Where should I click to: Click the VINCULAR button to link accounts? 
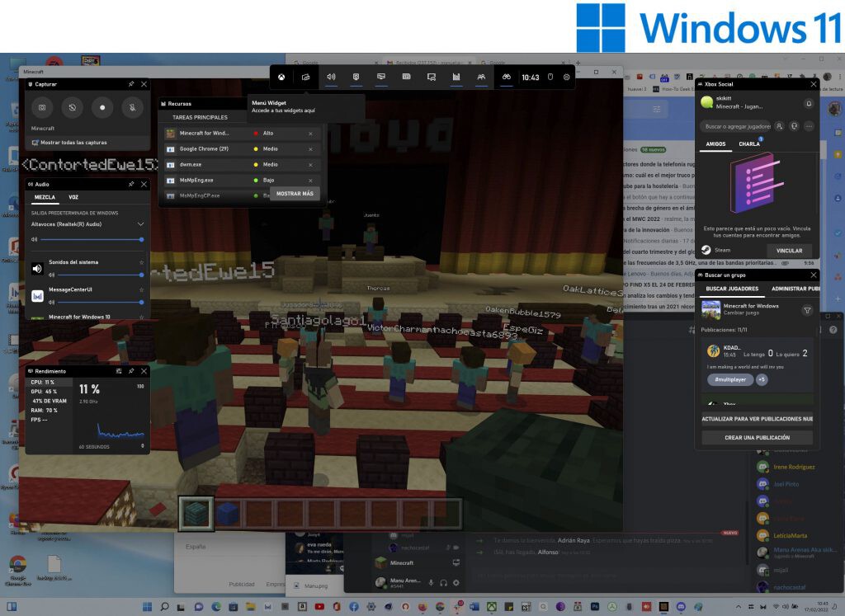(x=789, y=251)
